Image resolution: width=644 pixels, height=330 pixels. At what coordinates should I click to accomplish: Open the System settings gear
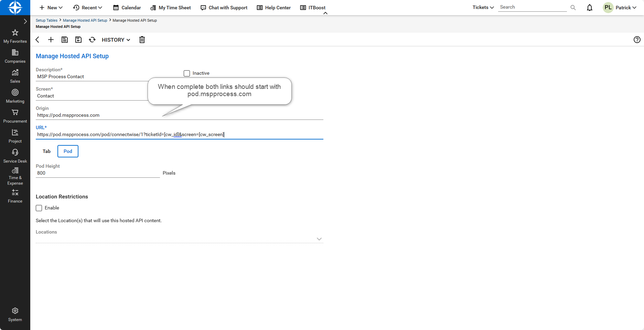pos(15,314)
